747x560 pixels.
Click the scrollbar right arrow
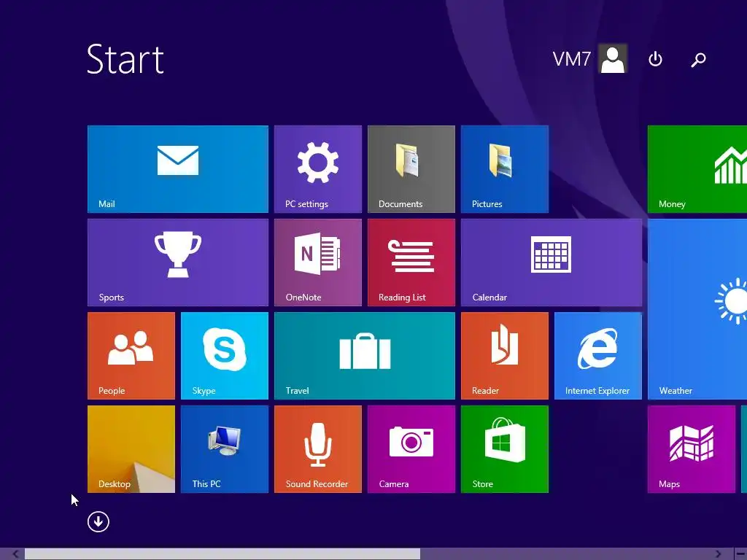click(x=719, y=554)
